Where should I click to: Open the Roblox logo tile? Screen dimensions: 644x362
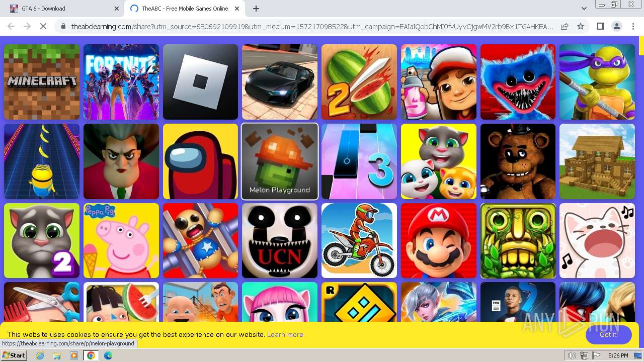coord(200,82)
